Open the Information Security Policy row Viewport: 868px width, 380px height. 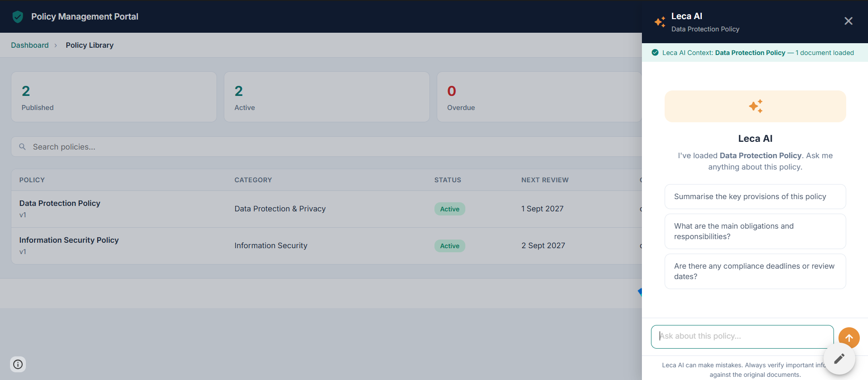click(x=326, y=246)
